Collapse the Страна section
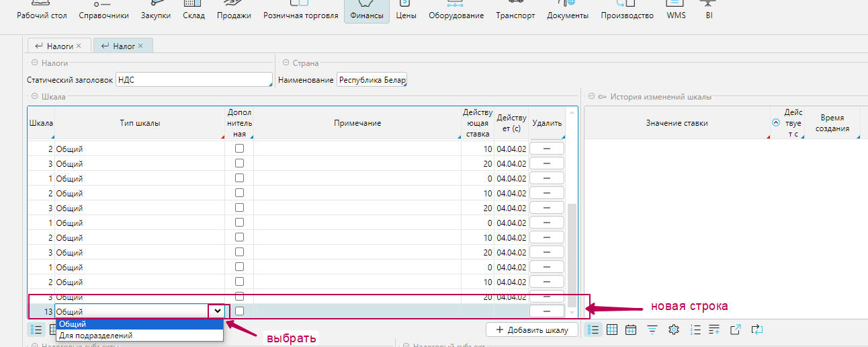 tap(286, 63)
